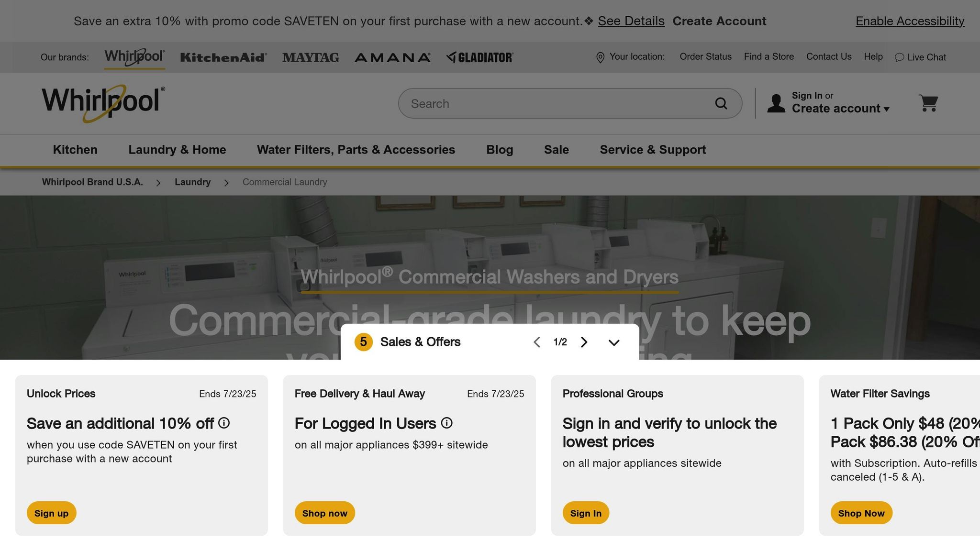Click Create Account in the promo banner
Image resolution: width=980 pixels, height=551 pixels.
pos(719,21)
